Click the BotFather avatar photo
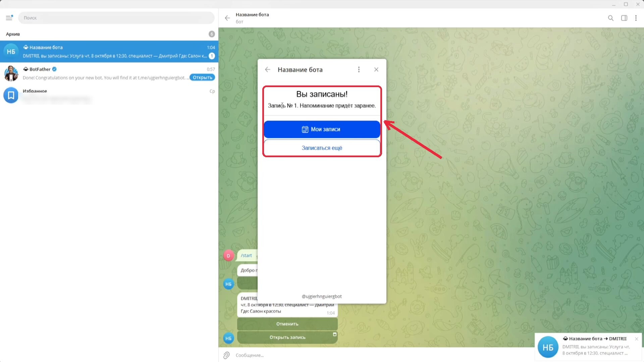Screen dimensions: 644x362 tap(11, 73)
